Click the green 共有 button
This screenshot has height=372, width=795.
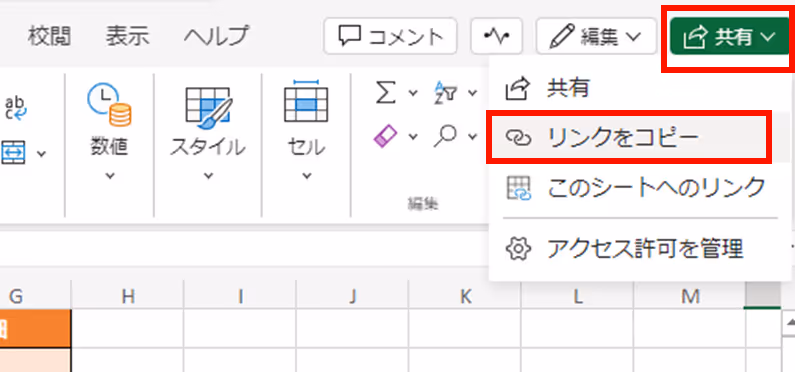730,36
